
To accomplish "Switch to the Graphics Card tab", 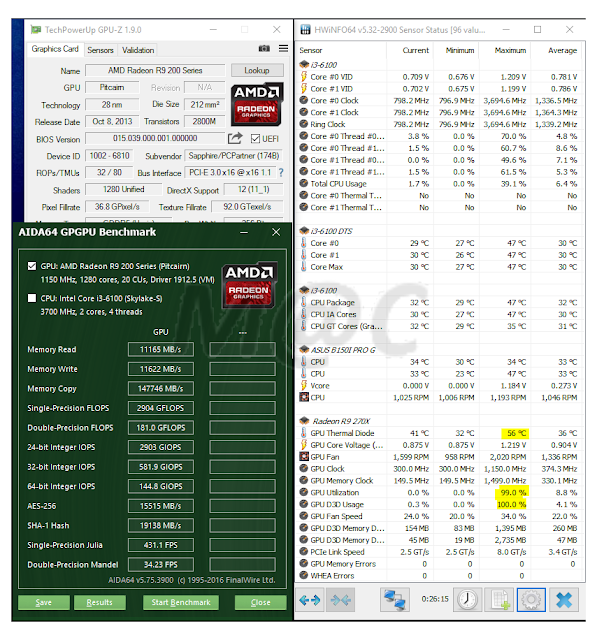I will click(x=55, y=49).
